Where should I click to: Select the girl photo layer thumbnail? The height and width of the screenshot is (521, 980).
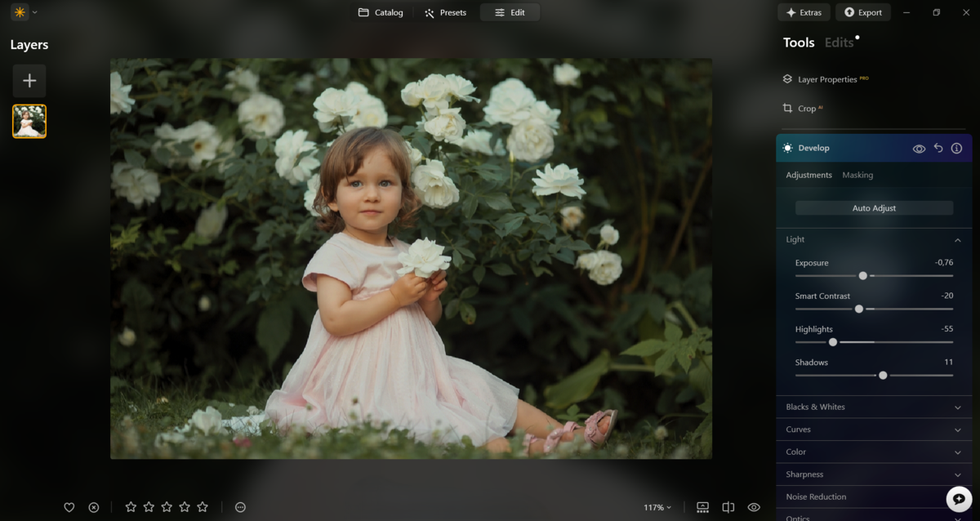pyautogui.click(x=29, y=121)
